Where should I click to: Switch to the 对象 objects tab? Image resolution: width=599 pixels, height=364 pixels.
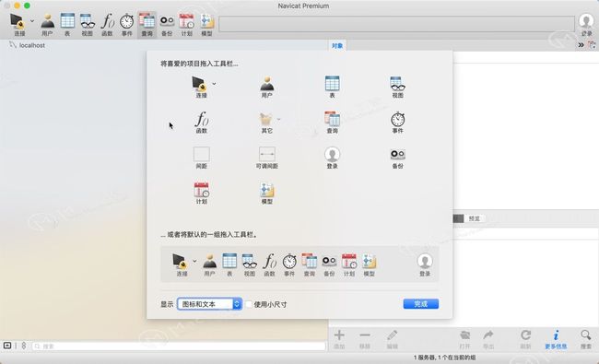click(337, 46)
